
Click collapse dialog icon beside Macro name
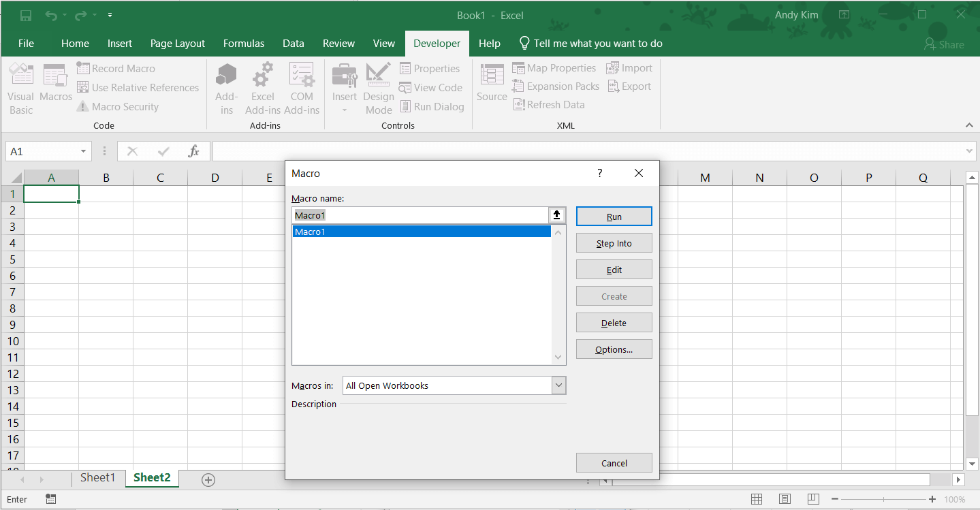pyautogui.click(x=557, y=215)
